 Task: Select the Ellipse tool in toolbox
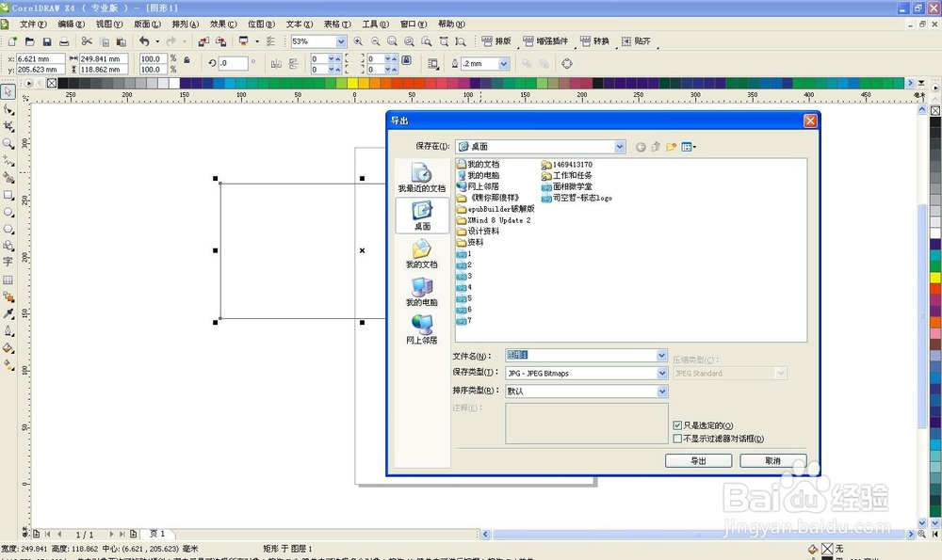click(x=8, y=212)
